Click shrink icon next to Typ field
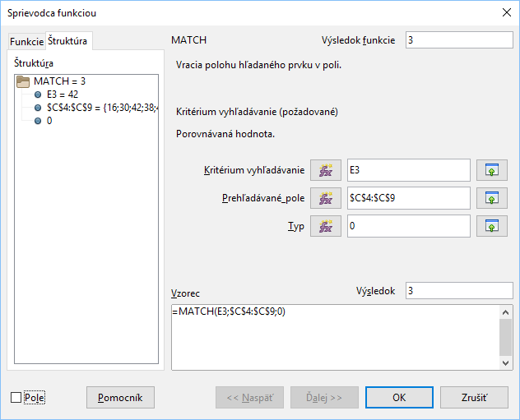Viewport: 520px width, 420px height. click(492, 226)
